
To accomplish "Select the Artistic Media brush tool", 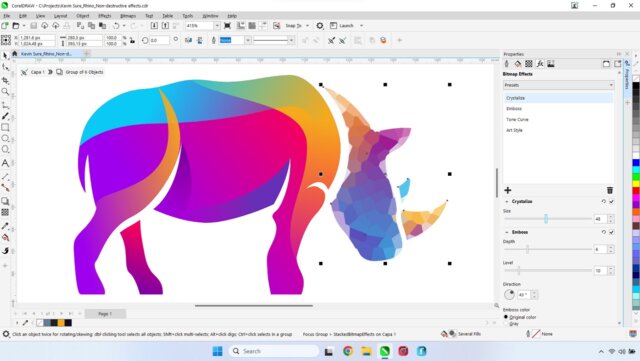I will tap(5, 116).
